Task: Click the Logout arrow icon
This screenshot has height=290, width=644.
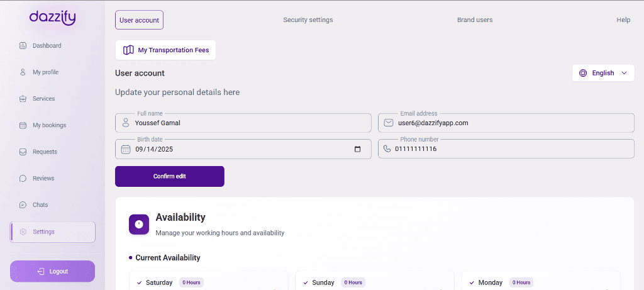Action: click(41, 272)
